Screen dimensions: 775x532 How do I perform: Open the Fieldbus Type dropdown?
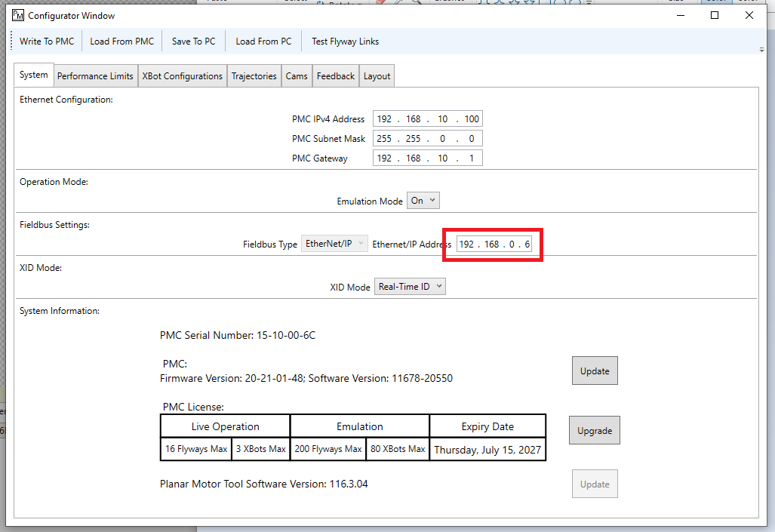coord(335,244)
